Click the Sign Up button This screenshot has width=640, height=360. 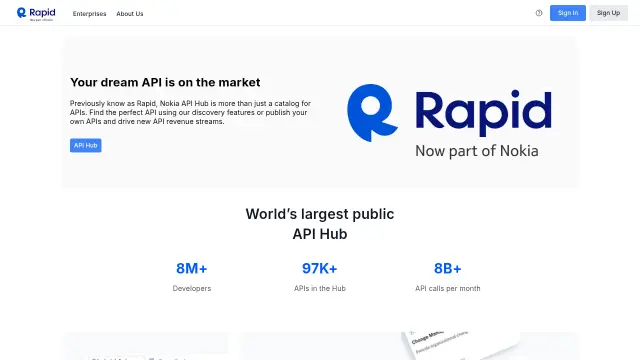pos(608,13)
